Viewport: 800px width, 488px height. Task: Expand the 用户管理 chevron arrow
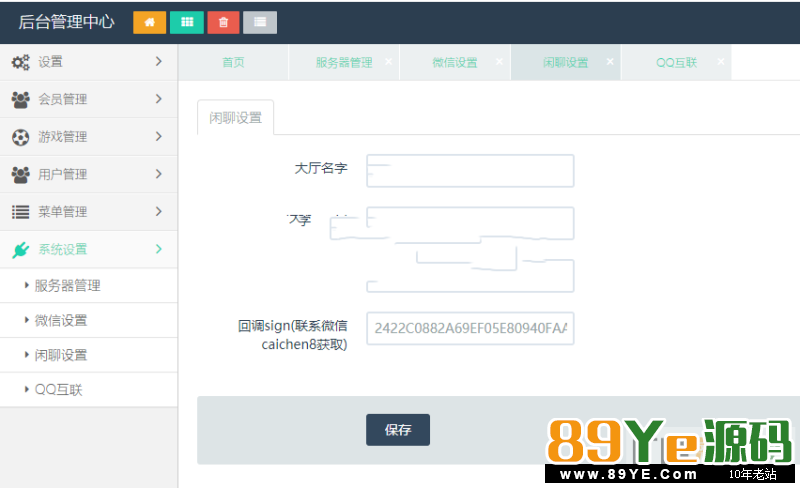pyautogui.click(x=158, y=174)
